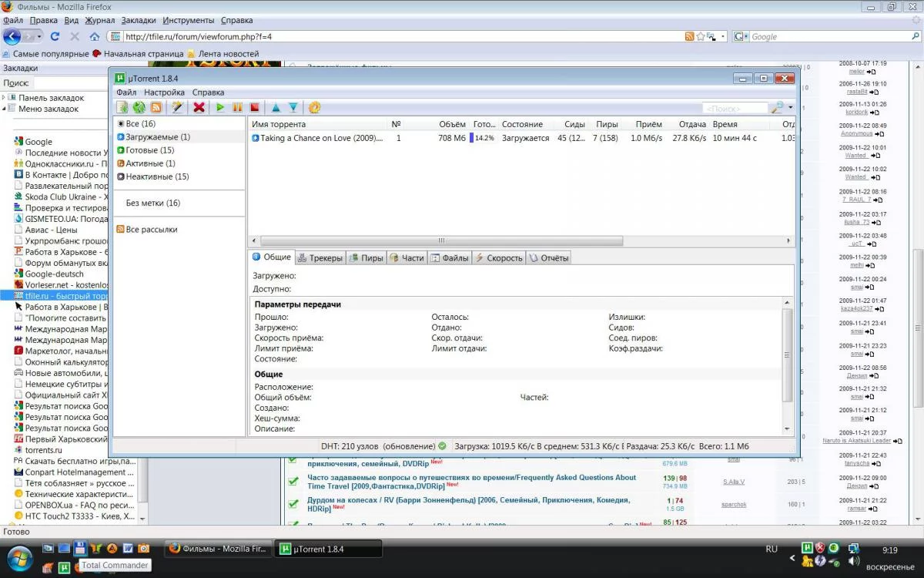Move torrent up in queue
924x578 pixels.
[276, 108]
